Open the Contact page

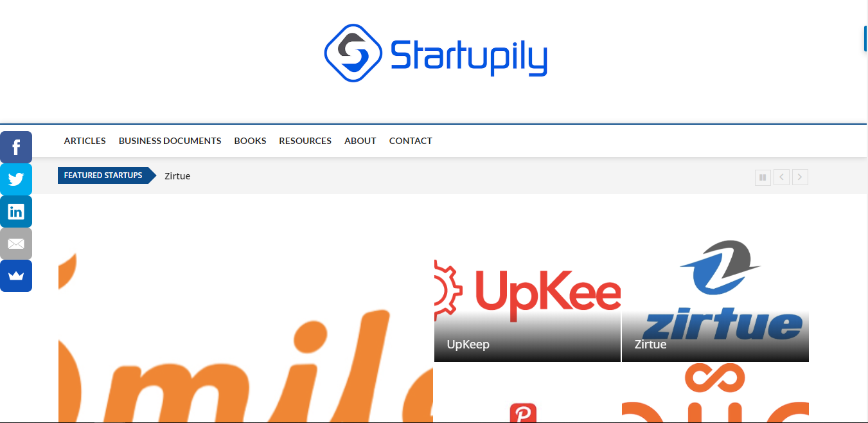411,141
